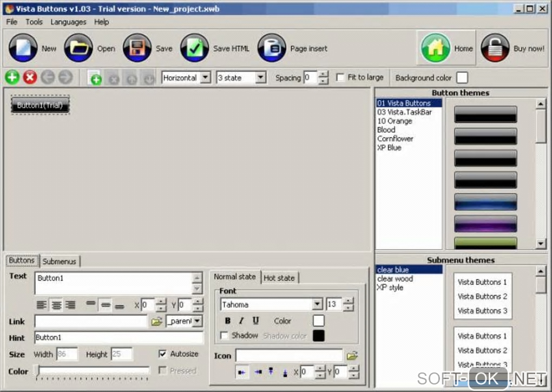Add a button with the green plus icon
The width and height of the screenshot is (552, 392).
[12, 77]
